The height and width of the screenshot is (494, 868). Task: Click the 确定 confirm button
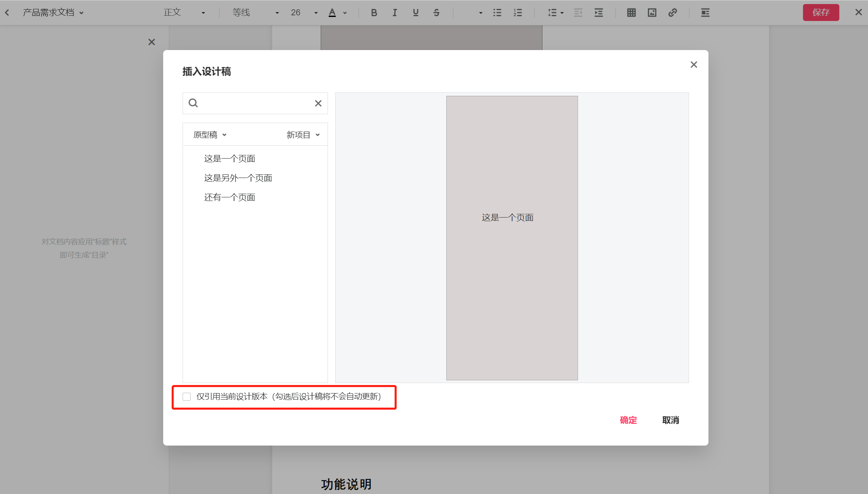628,420
